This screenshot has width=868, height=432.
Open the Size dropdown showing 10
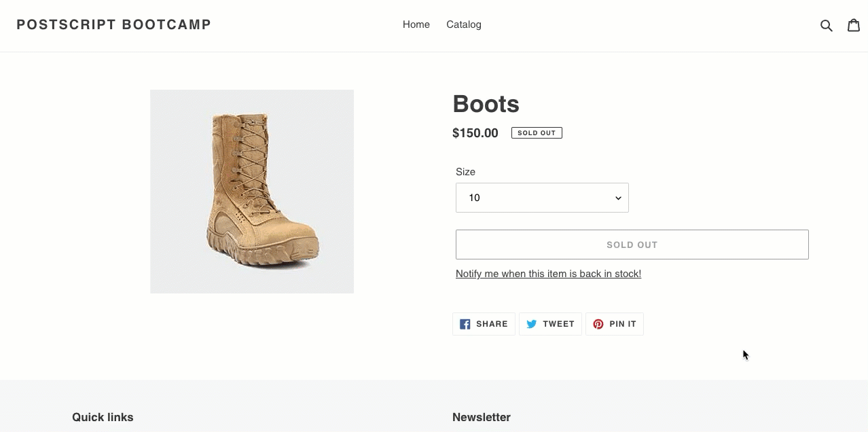click(541, 198)
